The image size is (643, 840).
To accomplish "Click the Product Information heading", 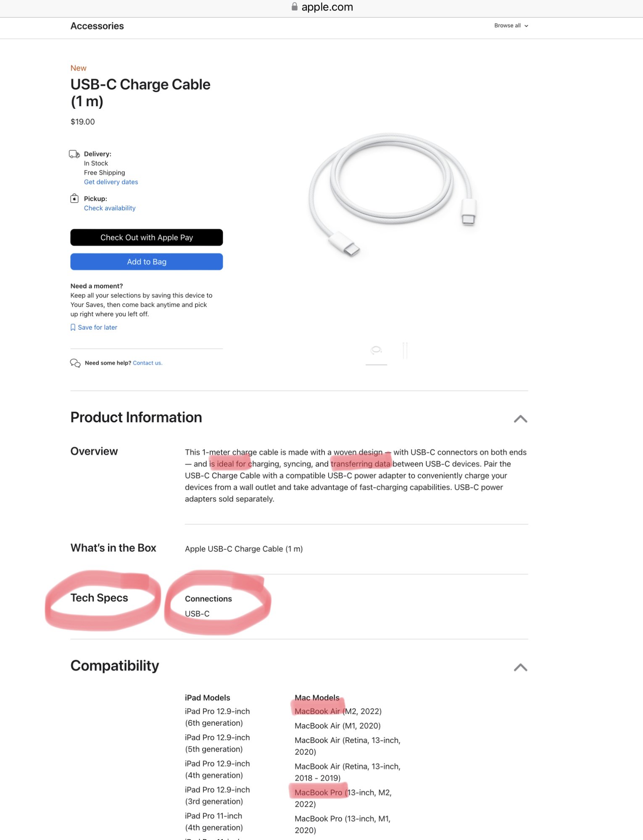I will (x=136, y=417).
